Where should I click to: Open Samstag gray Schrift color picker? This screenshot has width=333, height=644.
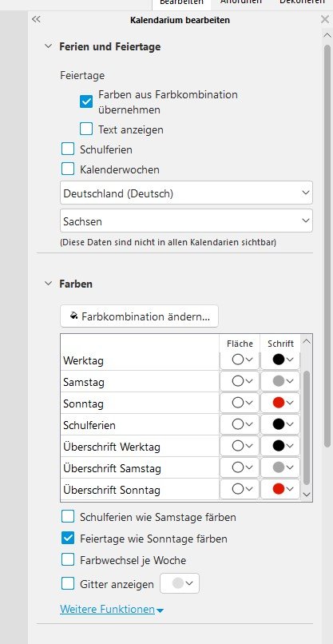283,381
